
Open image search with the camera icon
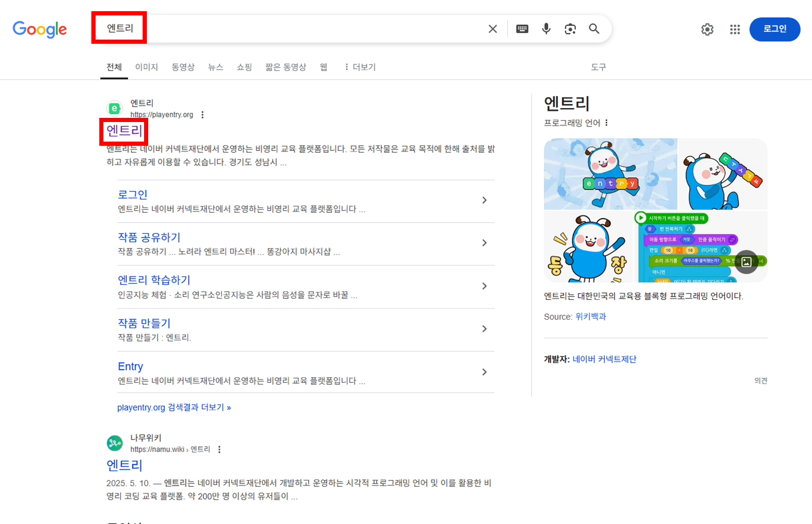570,29
